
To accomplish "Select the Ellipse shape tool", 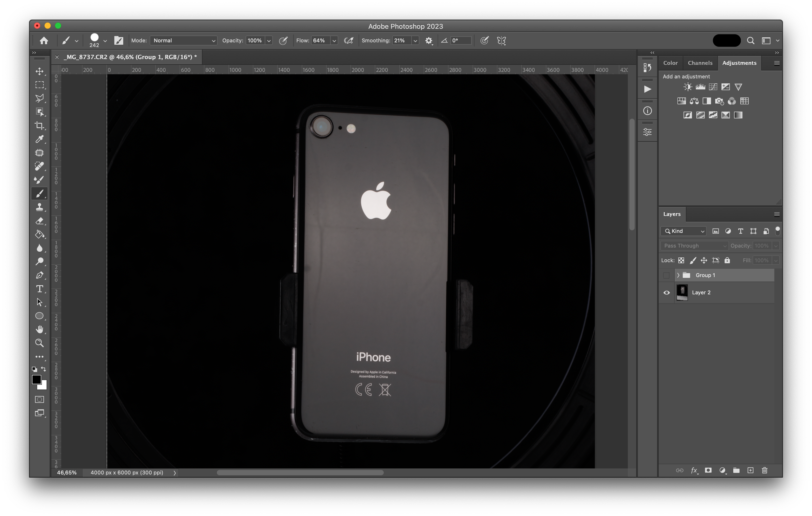I will (39, 316).
